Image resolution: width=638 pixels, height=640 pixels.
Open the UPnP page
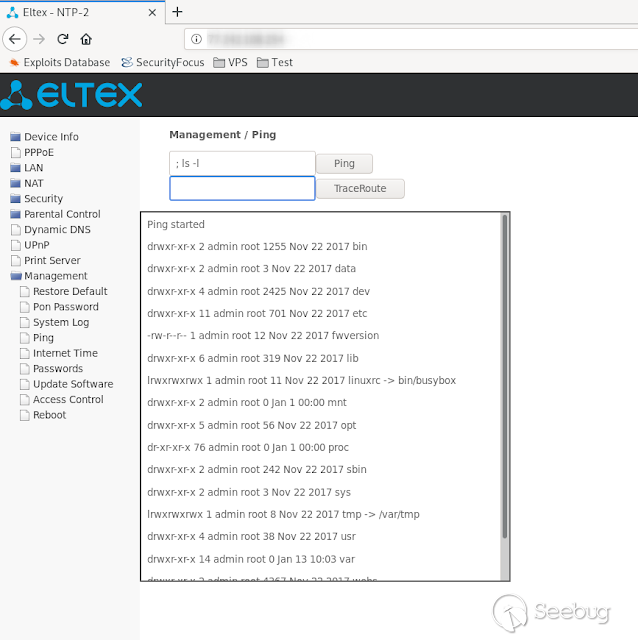(30, 245)
